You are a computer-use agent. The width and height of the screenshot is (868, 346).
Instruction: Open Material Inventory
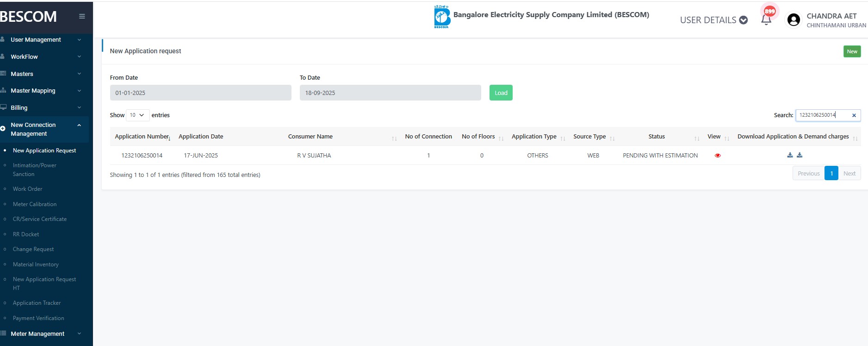36,264
